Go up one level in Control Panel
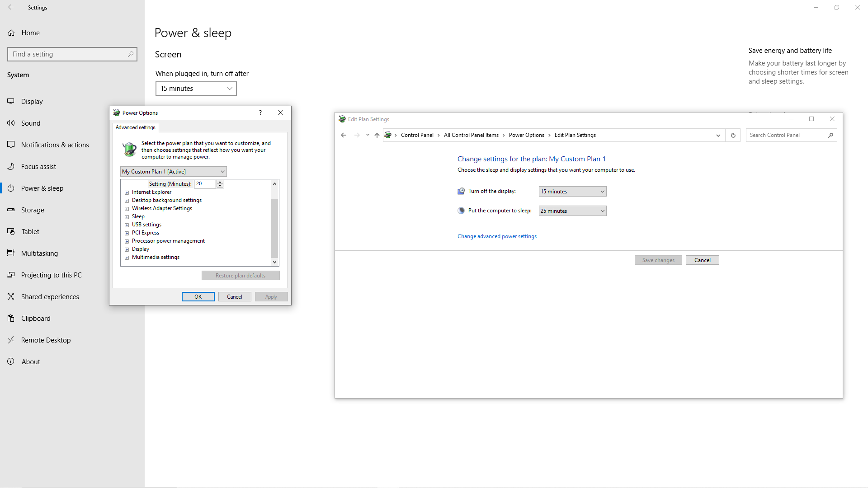 (377, 135)
